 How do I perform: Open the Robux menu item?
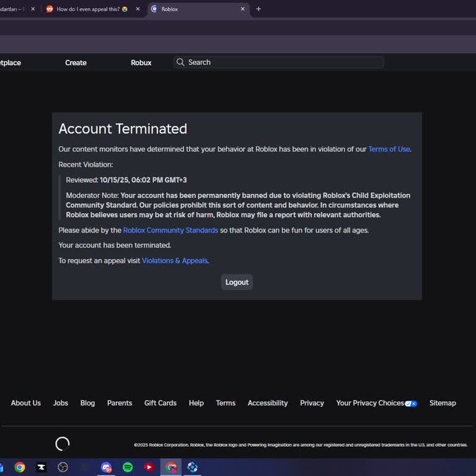pos(141,63)
